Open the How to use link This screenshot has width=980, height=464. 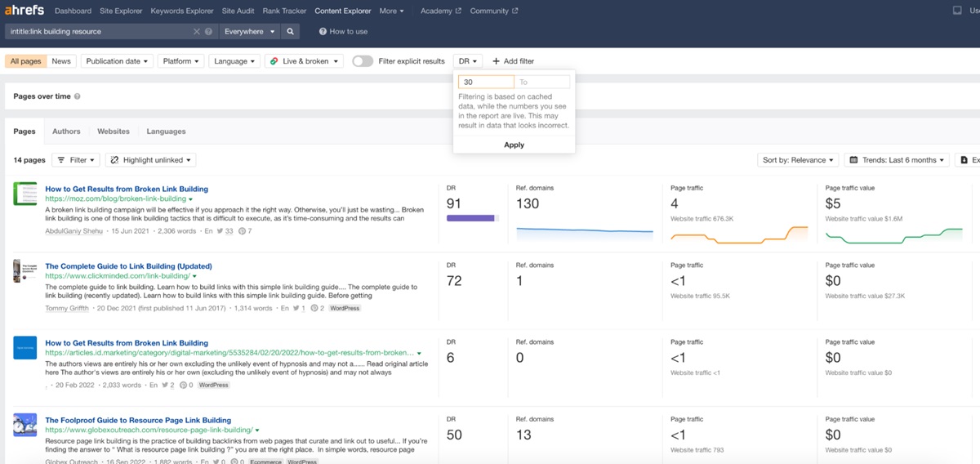coord(343,31)
